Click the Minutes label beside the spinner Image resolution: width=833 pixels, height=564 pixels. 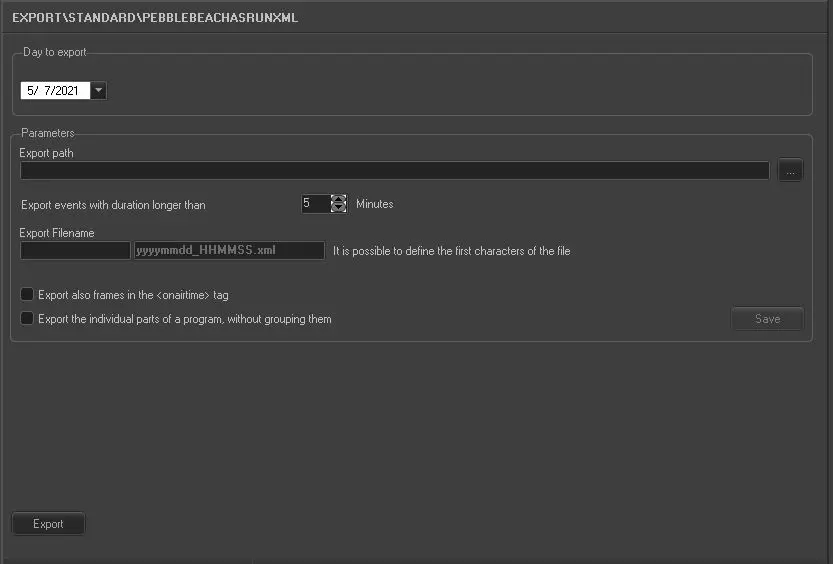tap(375, 204)
